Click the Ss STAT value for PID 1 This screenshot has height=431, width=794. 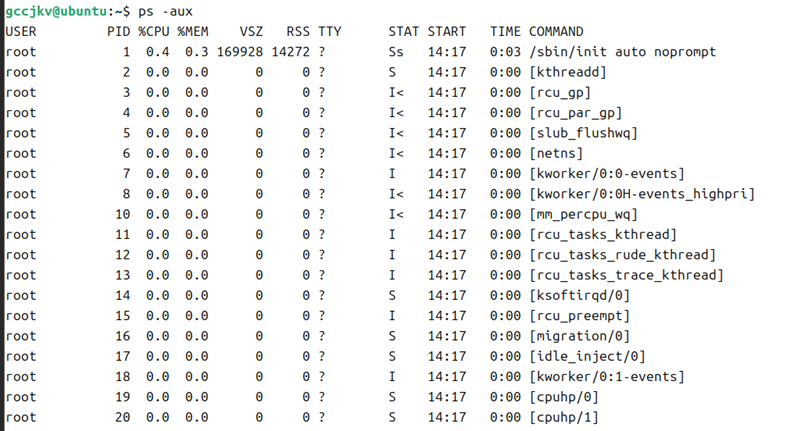tap(396, 52)
